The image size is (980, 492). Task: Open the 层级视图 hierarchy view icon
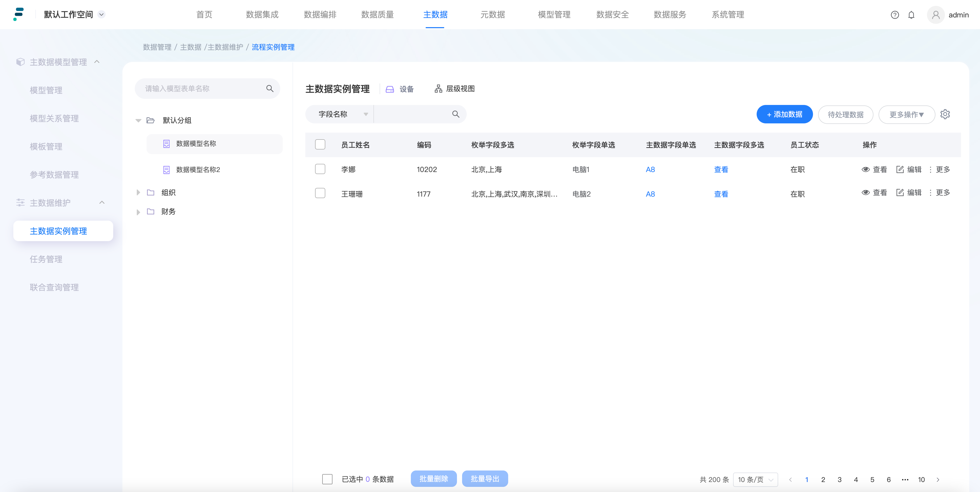[438, 89]
